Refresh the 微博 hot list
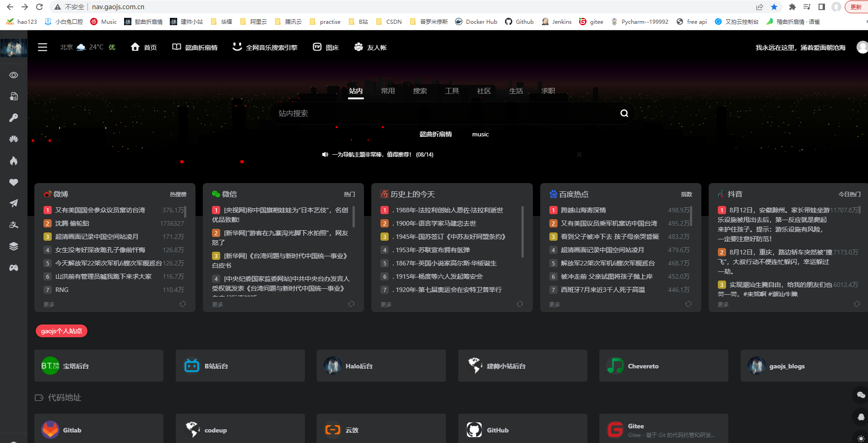 [x=183, y=304]
